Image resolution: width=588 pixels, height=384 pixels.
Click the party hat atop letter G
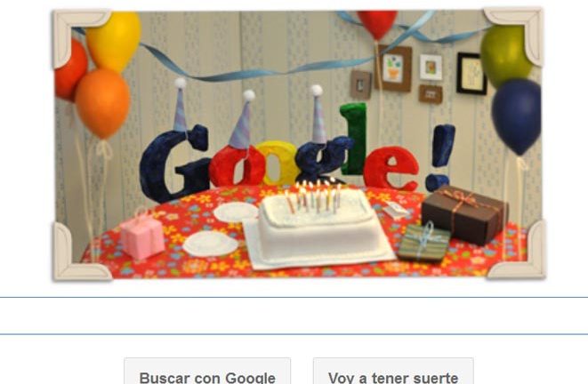tap(180, 105)
